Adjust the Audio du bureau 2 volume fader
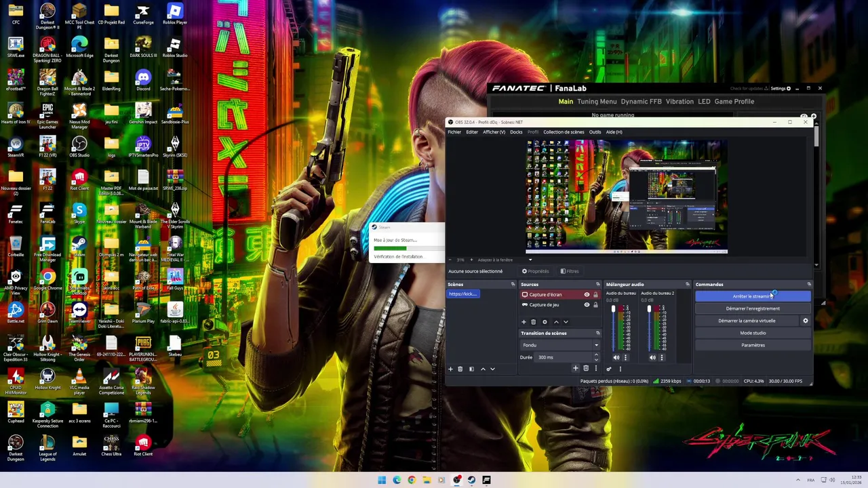This screenshot has height=488, width=868. pyautogui.click(x=649, y=308)
